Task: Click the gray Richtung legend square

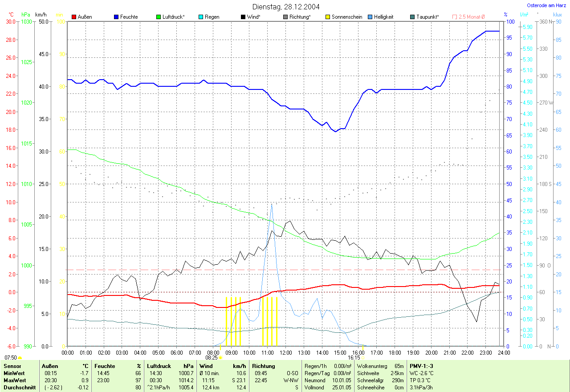Action: tap(285, 17)
